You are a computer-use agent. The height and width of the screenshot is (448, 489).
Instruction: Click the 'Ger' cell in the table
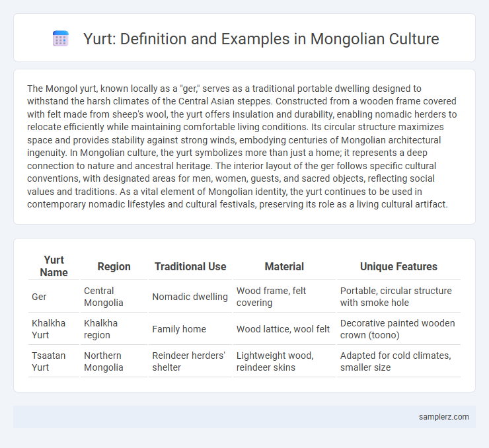pyautogui.click(x=54, y=297)
